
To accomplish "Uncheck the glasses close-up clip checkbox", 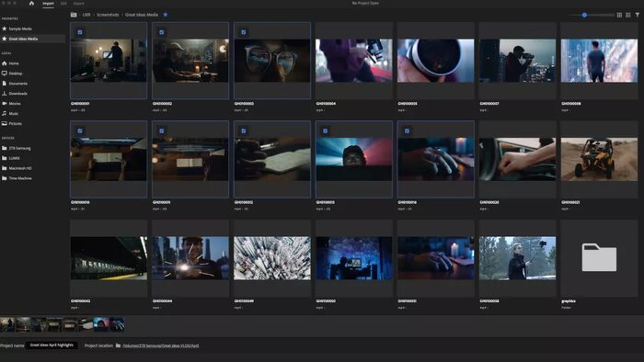I will point(244,32).
